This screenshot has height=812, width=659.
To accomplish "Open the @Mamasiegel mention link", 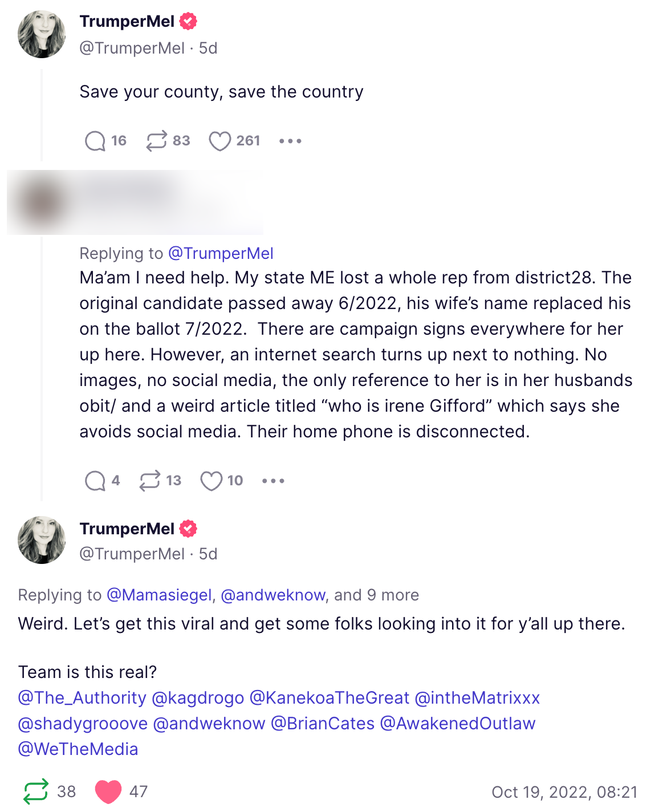I will click(x=159, y=595).
